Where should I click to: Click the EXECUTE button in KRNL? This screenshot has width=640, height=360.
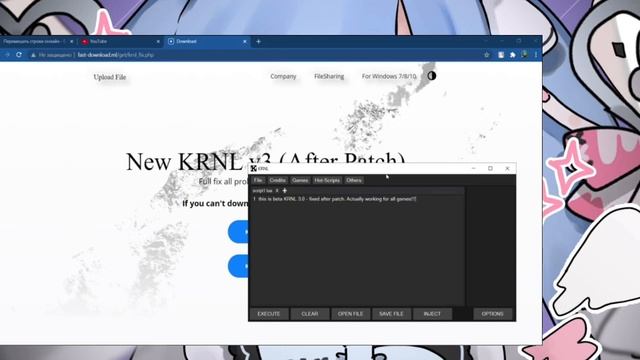point(269,314)
